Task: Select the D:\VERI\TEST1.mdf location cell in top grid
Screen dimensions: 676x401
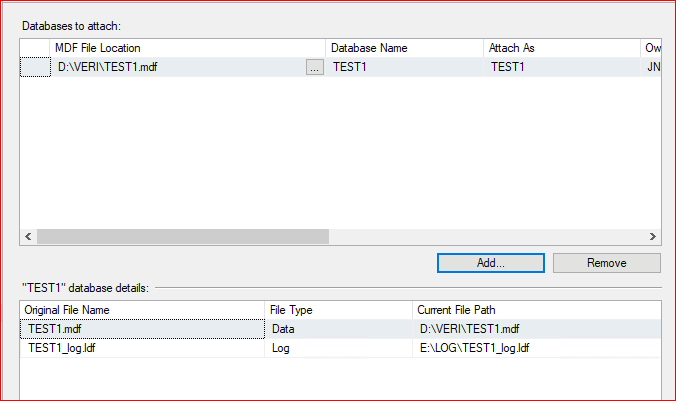Action: [x=175, y=68]
